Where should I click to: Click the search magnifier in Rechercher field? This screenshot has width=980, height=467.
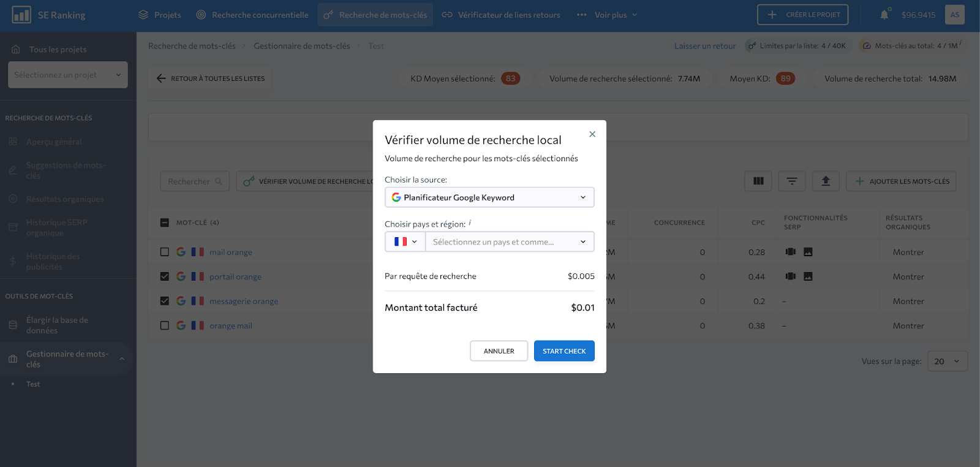coord(219,181)
